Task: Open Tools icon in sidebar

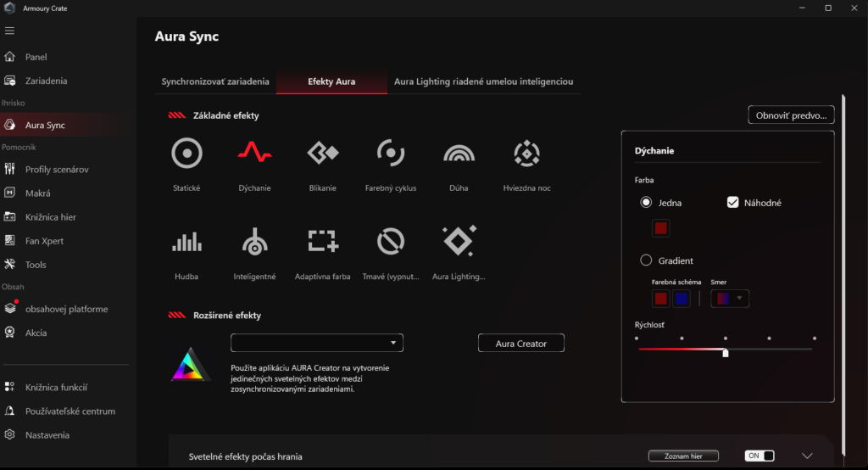Action: (x=9, y=265)
